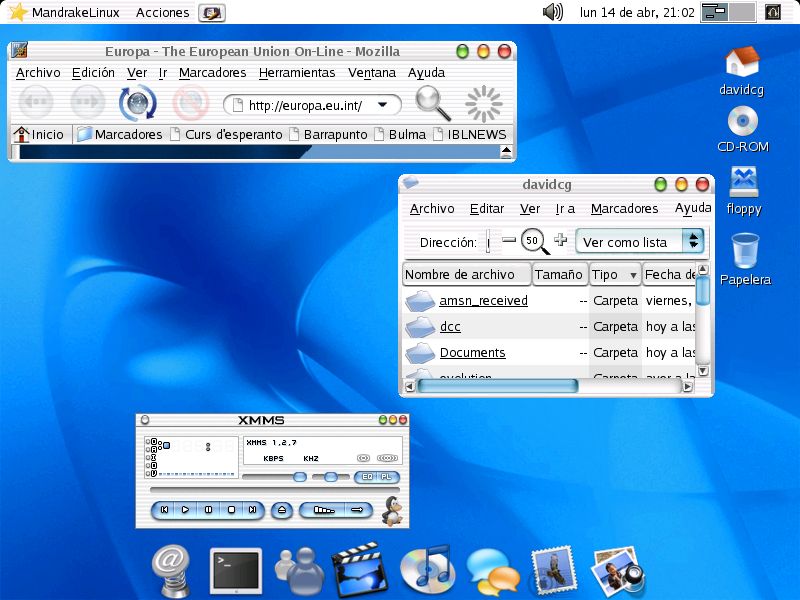Screen dimensions: 800x600
Task: Click the Curs d'esperanto bookmark
Action: [227, 135]
